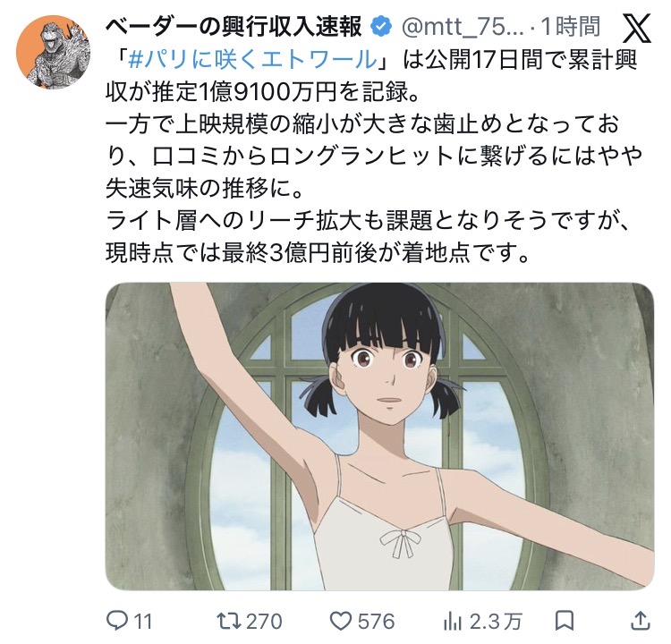Click the @mtt_75 account handle

pyautogui.click(x=463, y=28)
